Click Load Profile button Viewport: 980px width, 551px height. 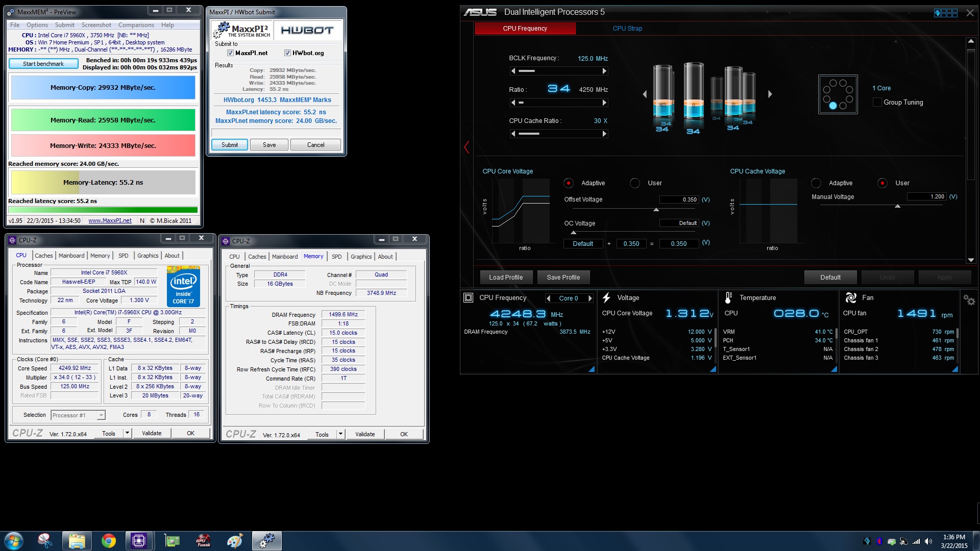506,278
